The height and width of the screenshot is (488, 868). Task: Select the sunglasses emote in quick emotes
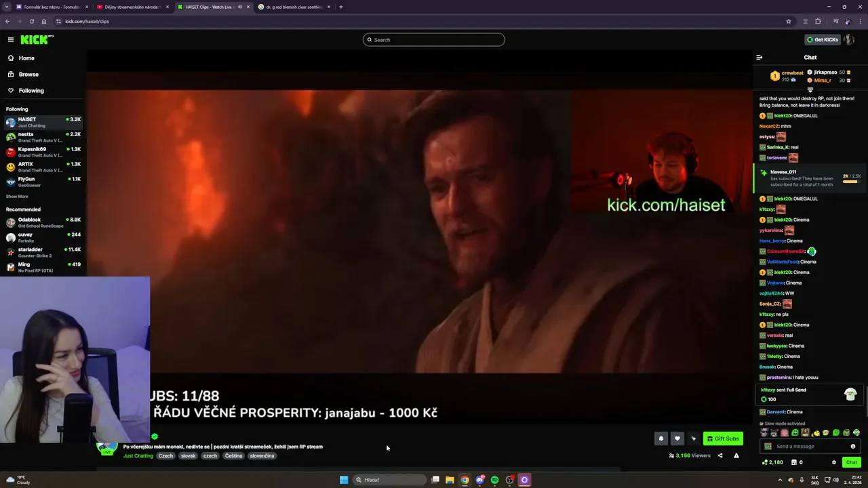pos(764,433)
